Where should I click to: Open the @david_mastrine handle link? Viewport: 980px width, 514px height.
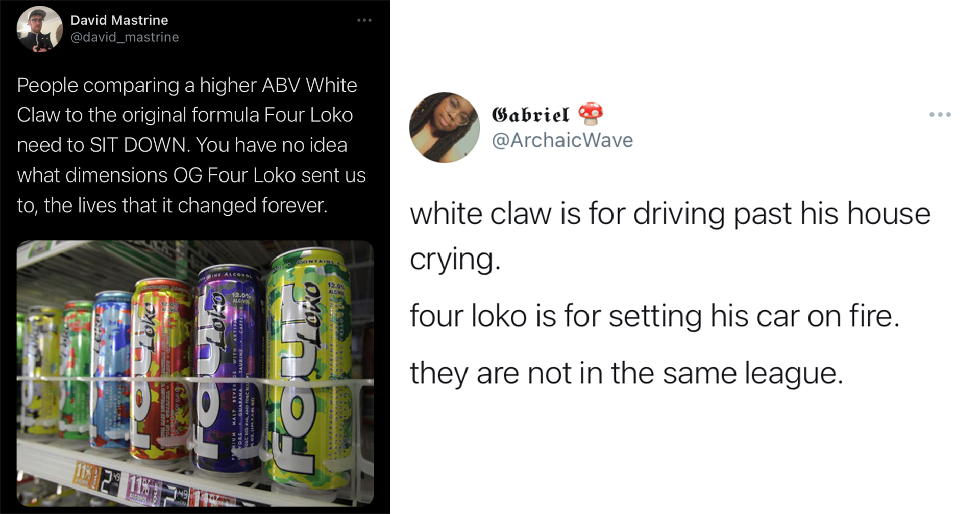pyautogui.click(x=125, y=37)
